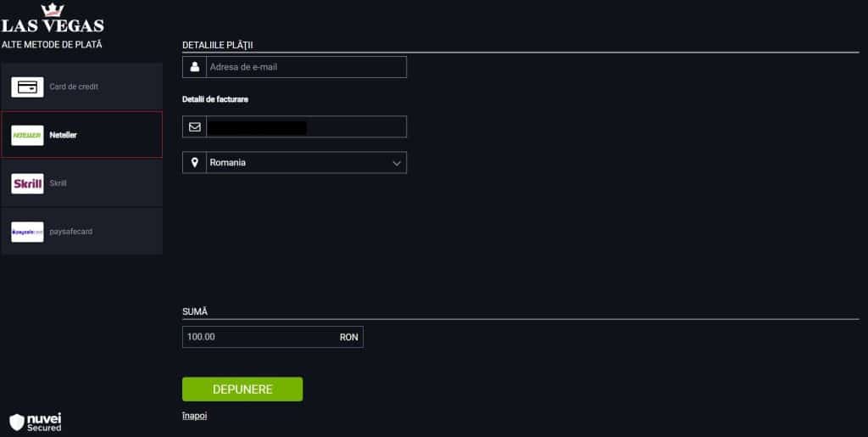Click the Neteller logo icon
This screenshot has height=437, width=868.
coord(27,135)
